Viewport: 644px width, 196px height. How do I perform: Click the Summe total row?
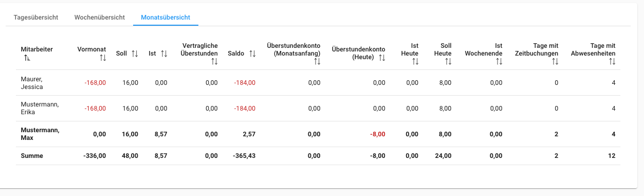[318, 156]
